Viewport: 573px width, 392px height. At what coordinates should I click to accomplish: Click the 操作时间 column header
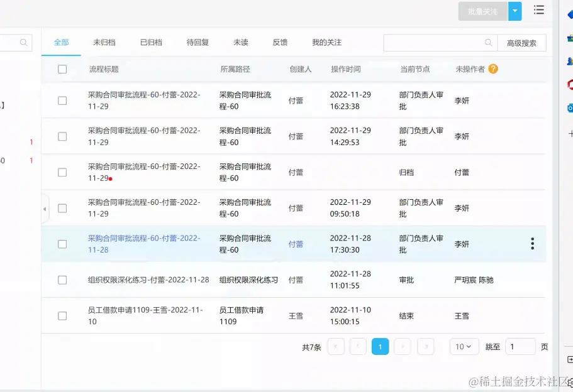click(346, 69)
